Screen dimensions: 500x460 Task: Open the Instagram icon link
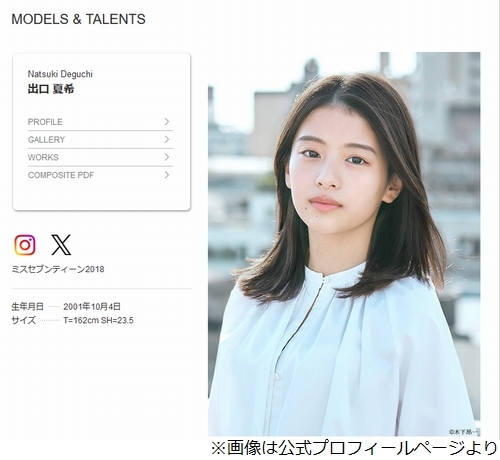pos(25,245)
